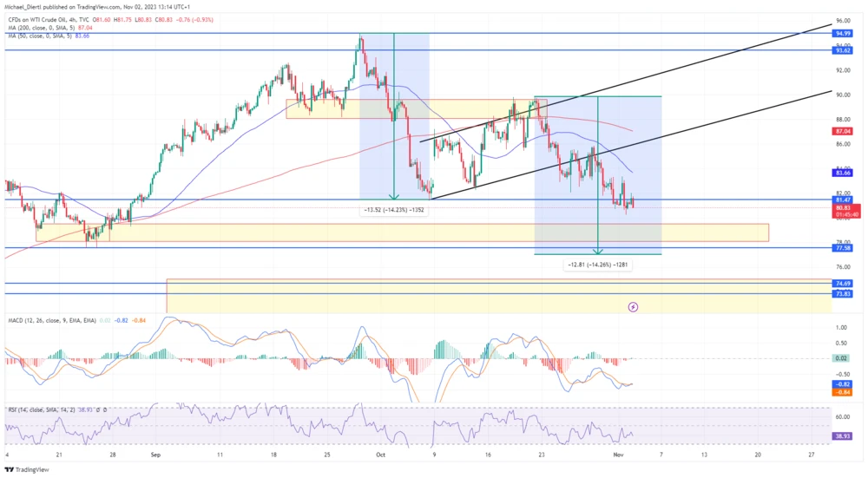This screenshot has height=478, width=868.
Task: Click the orange -0.84 signal axis tag
Action: coord(842,392)
